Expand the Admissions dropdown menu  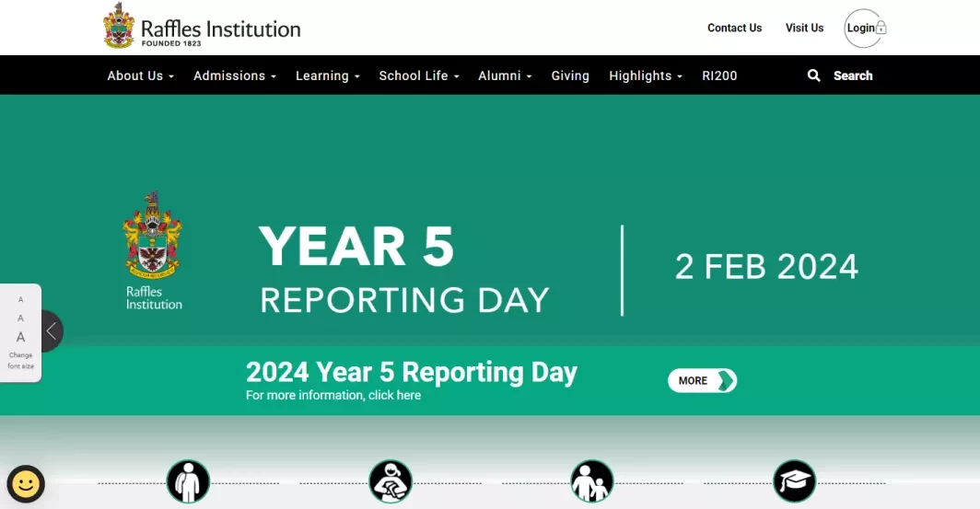(x=234, y=75)
